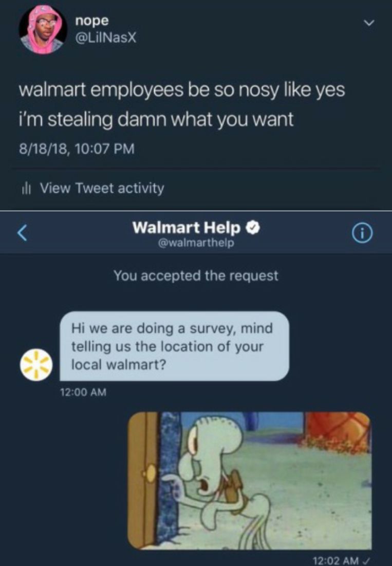
Task: Tap the tweet analytics bar icon
Action: 25,189
